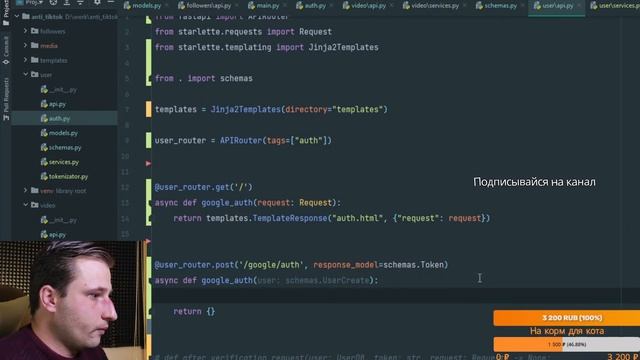This screenshot has width=640, height=360.
Task: Click 'response_model' in the post decorator
Action: pyautogui.click(x=346, y=265)
